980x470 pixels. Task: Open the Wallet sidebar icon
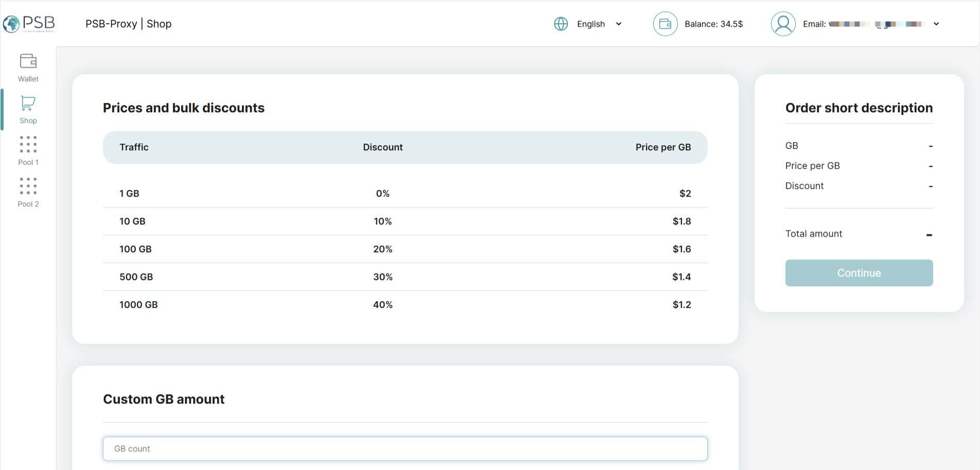pos(28,61)
